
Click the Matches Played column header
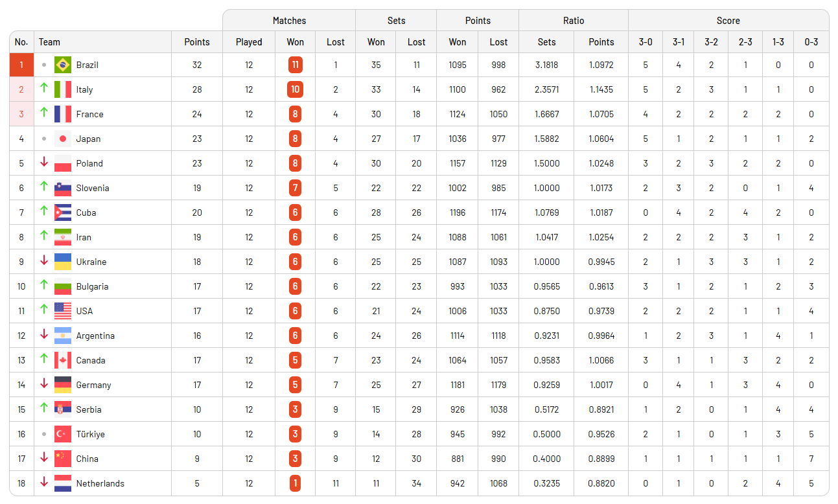pyautogui.click(x=249, y=42)
